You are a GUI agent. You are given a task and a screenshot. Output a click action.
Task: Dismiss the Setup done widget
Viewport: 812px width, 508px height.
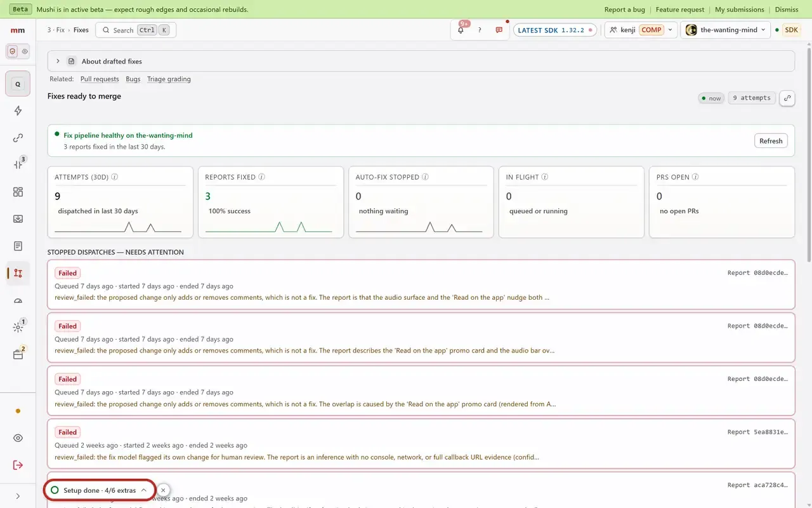163,490
